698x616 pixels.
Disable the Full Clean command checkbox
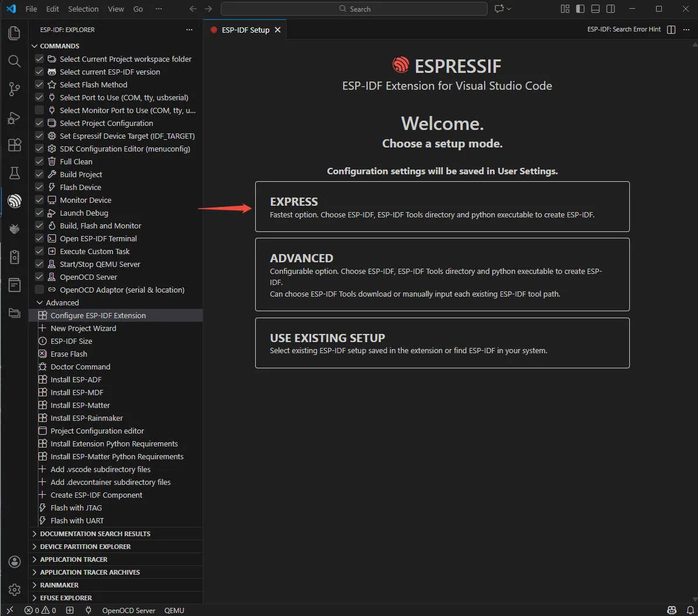click(39, 161)
